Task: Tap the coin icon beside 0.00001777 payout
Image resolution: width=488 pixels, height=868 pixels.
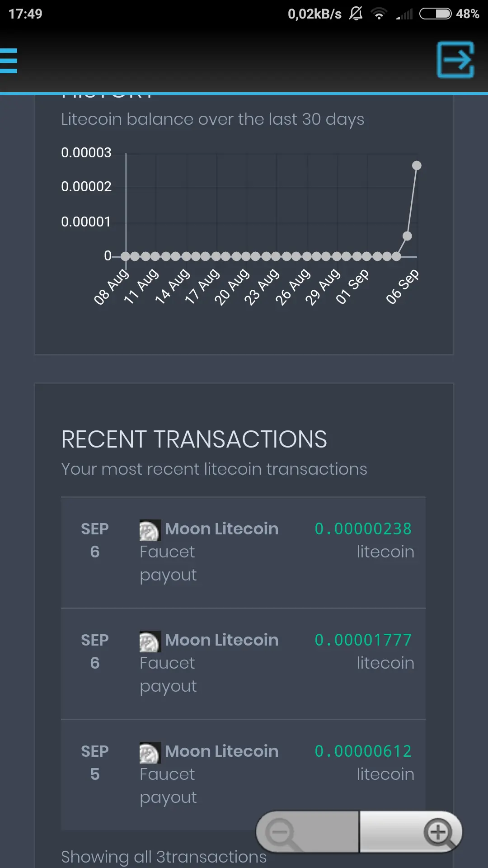Action: coord(150,642)
